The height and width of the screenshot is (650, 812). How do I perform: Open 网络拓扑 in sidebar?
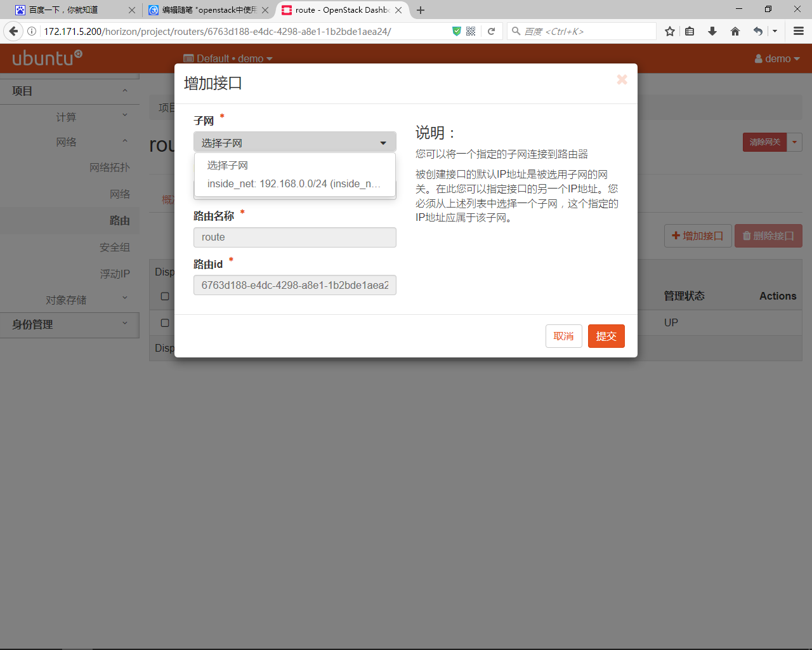(110, 168)
